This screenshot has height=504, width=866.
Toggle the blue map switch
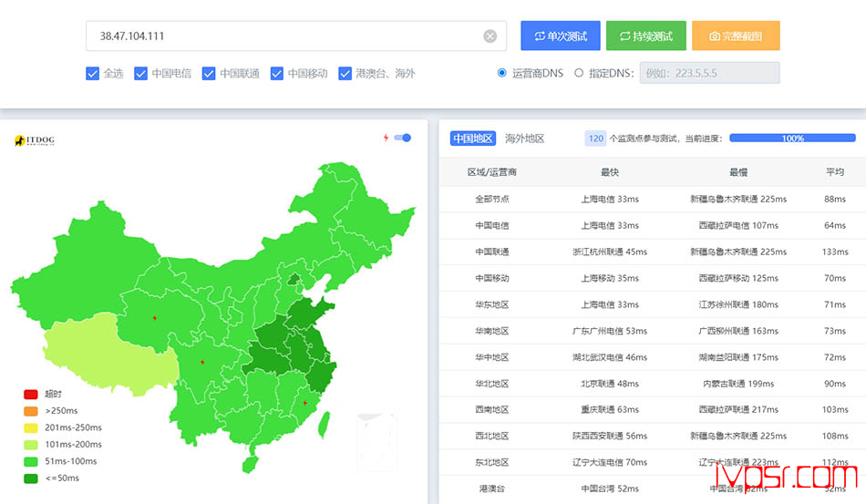402,138
